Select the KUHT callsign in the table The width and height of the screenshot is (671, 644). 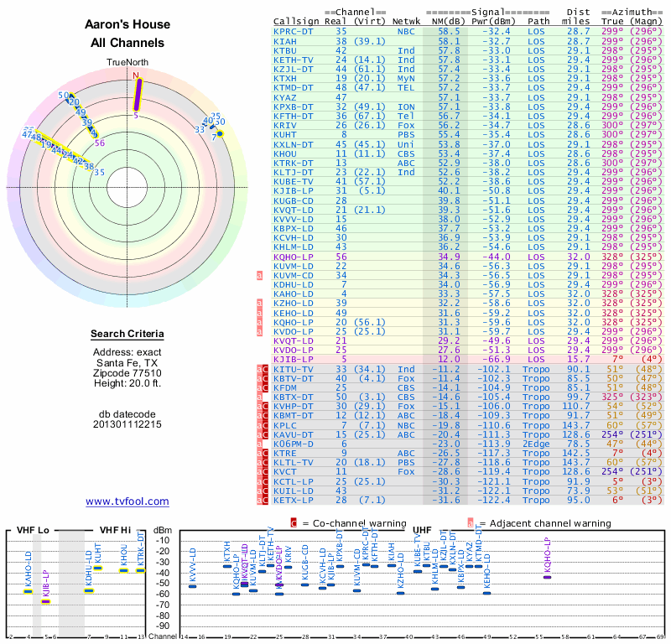pos(285,135)
